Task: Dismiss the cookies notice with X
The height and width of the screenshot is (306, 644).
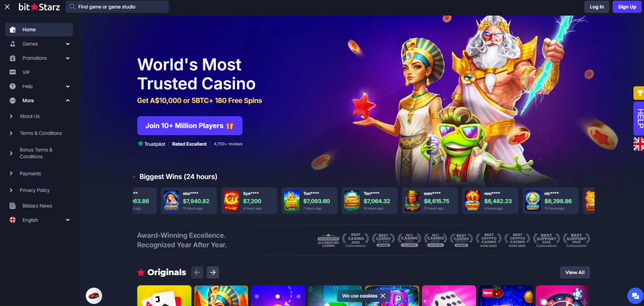Action: click(383, 296)
